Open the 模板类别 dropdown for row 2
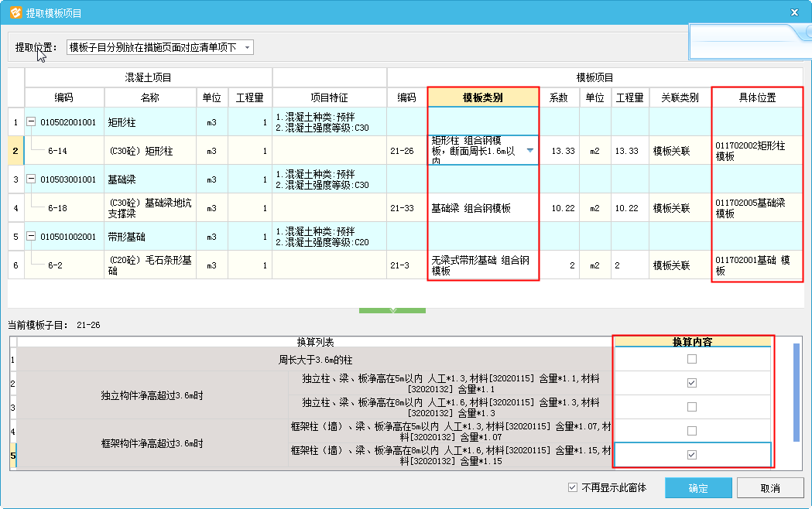This screenshot has width=812, height=509. coord(529,151)
